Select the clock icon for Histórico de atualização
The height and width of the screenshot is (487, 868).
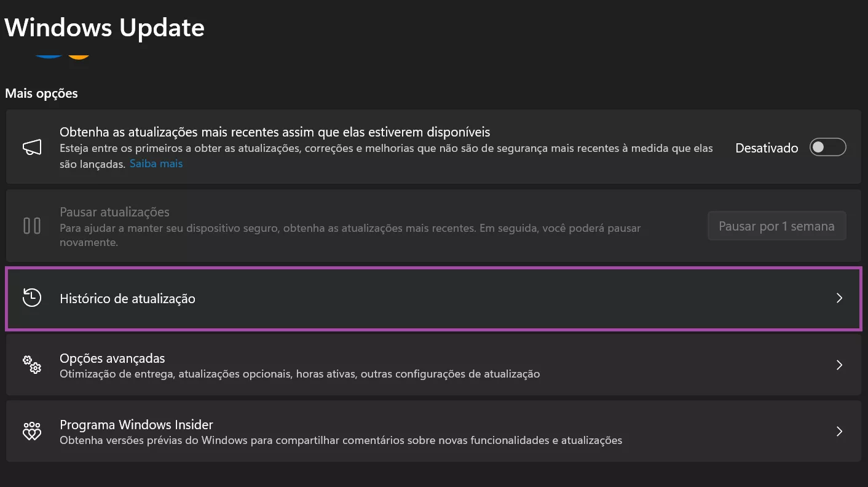tap(32, 298)
